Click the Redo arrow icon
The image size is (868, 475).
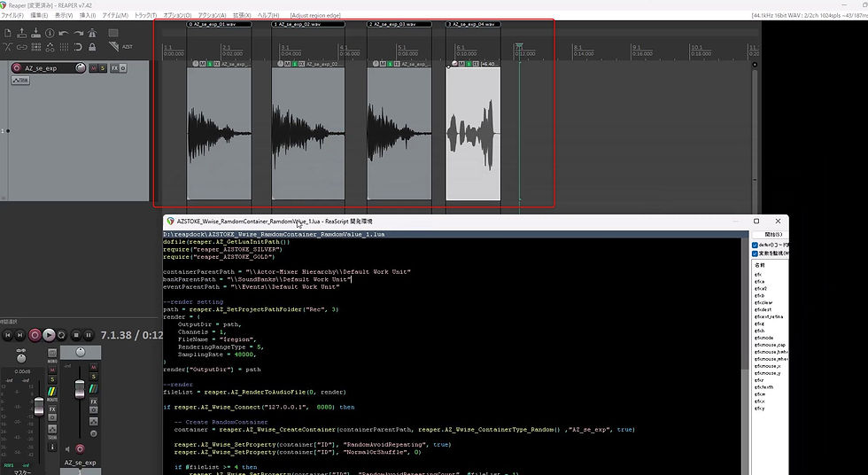pyautogui.click(x=78, y=33)
